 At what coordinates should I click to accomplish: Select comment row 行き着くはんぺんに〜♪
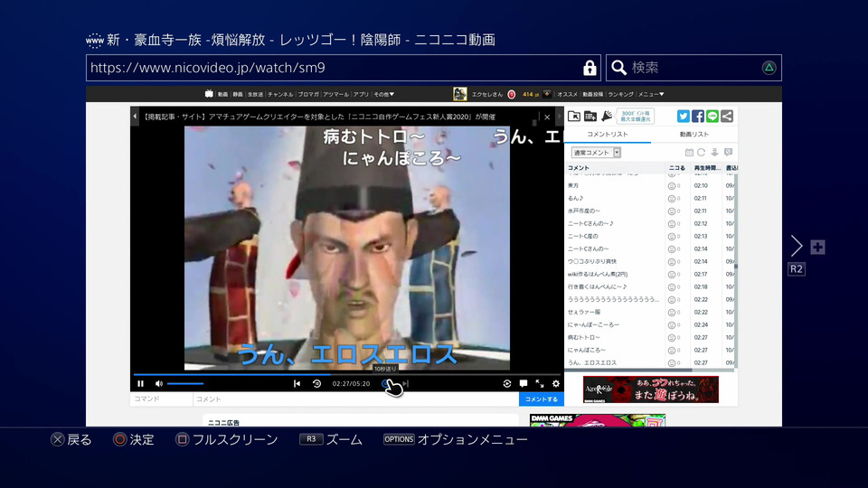(x=650, y=286)
